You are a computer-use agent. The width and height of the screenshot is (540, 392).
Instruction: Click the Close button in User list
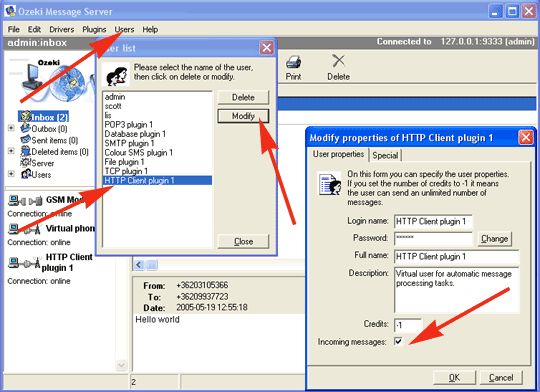(243, 241)
